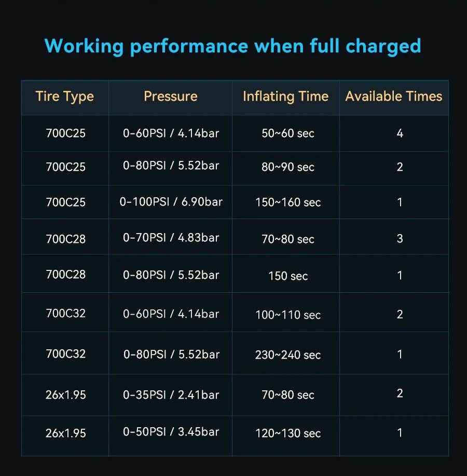467x476 pixels.
Task: Click the 0-70PSI / 4.83bar pressure cell
Action: (171, 238)
